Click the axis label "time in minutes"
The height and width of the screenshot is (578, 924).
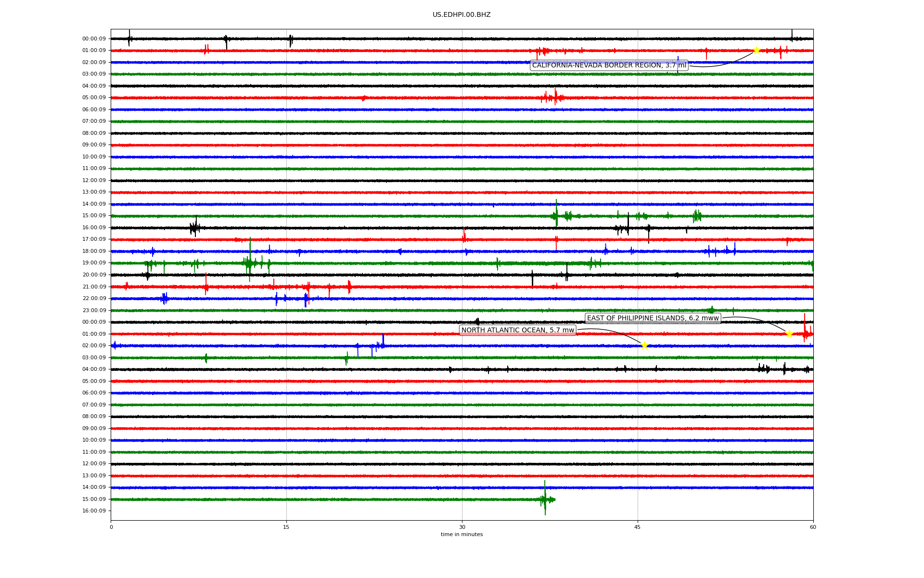(x=462, y=535)
